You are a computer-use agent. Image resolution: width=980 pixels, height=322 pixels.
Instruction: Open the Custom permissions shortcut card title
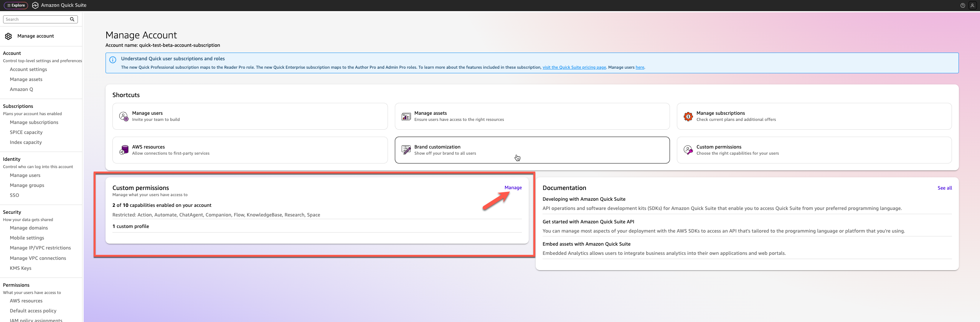tap(719, 147)
